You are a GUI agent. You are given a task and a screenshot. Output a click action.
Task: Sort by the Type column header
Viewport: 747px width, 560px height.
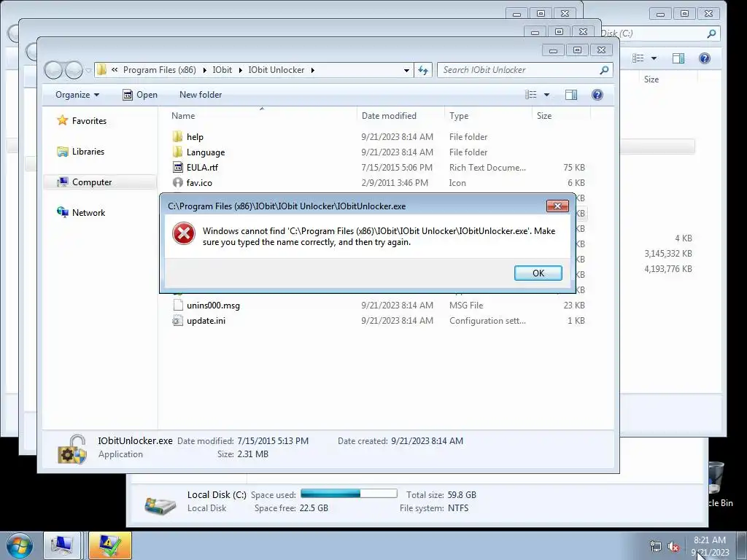coord(459,116)
